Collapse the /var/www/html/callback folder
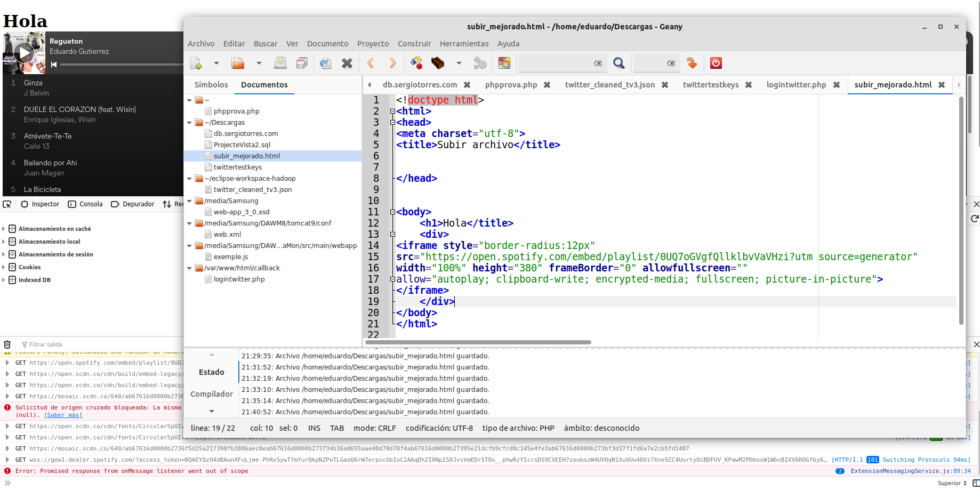The width and height of the screenshot is (980, 498). (189, 268)
